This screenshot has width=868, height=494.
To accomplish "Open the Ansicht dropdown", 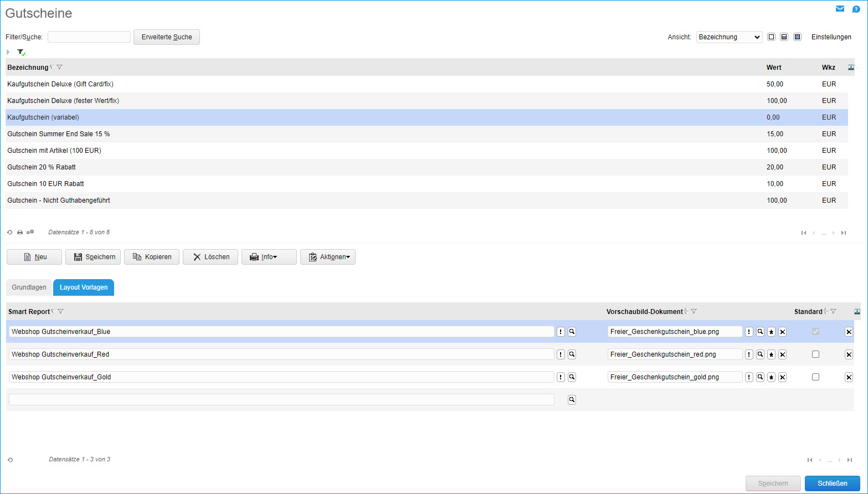I will pos(729,37).
